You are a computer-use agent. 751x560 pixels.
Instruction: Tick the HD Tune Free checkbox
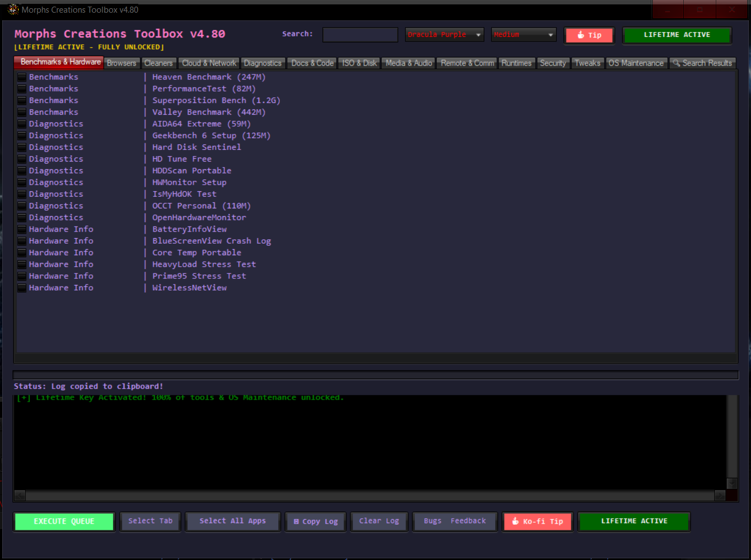pyautogui.click(x=22, y=159)
